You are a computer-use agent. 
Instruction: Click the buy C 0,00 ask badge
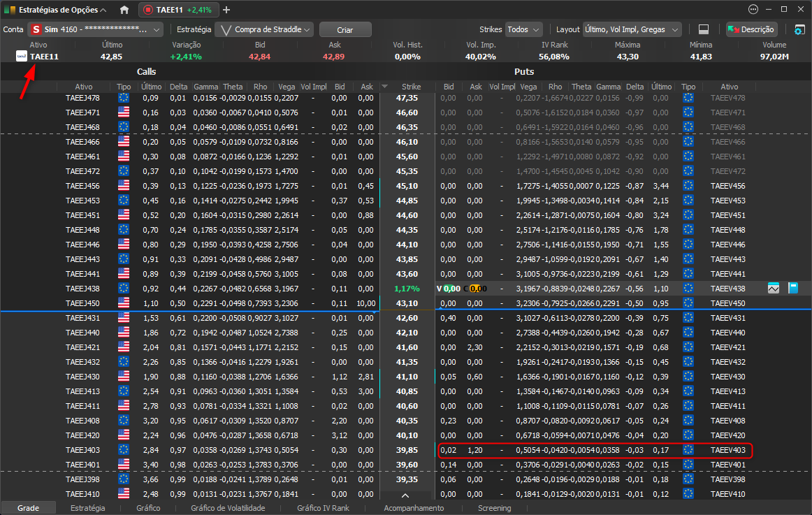pyautogui.click(x=475, y=289)
